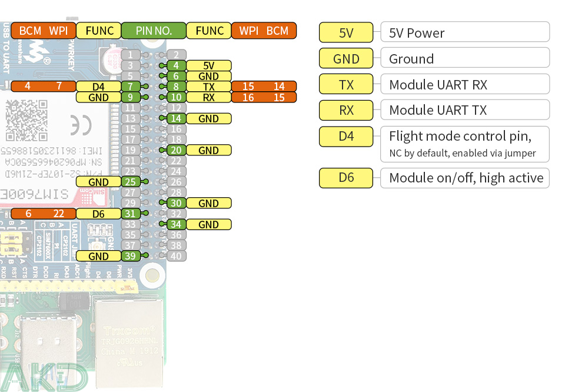Select the D4 flight mode pin badge
The image size is (565, 392).
(x=98, y=87)
